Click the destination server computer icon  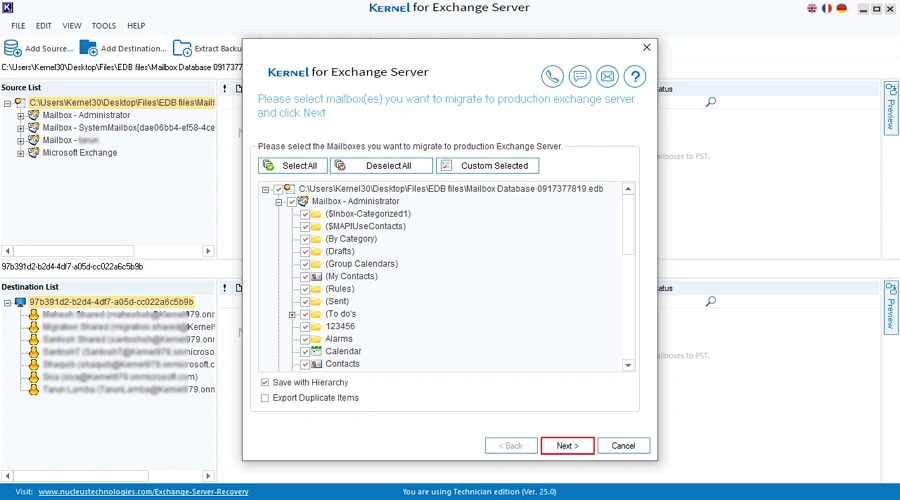[20, 302]
